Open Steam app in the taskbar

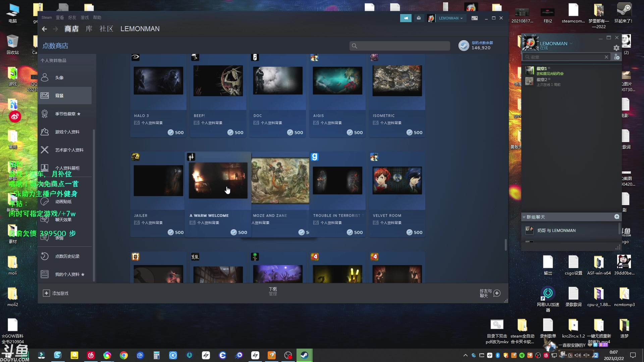tap(304, 355)
